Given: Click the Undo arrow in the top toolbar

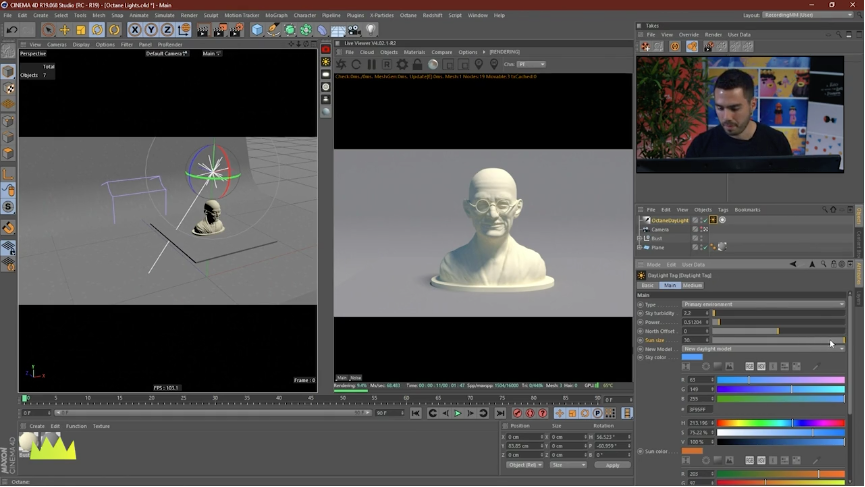Looking at the screenshot, I should [12, 30].
